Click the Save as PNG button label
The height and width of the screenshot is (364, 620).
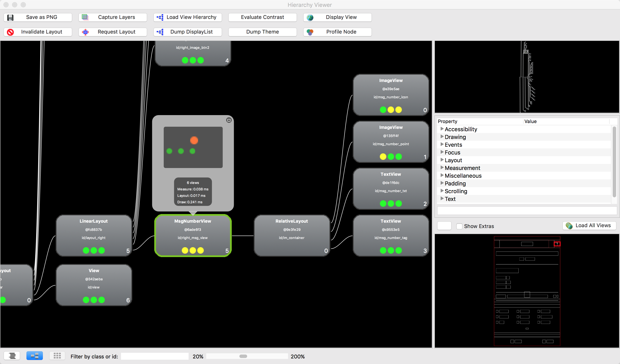[42, 17]
